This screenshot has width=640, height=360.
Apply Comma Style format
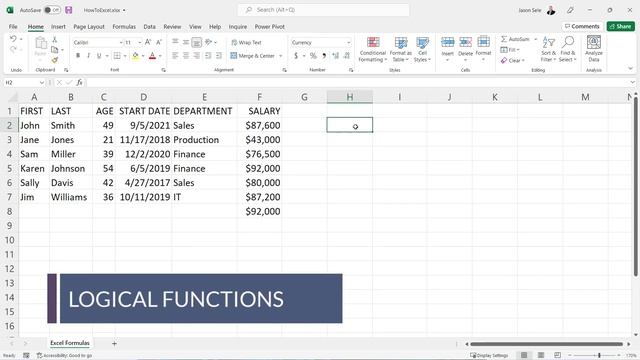coord(324,56)
